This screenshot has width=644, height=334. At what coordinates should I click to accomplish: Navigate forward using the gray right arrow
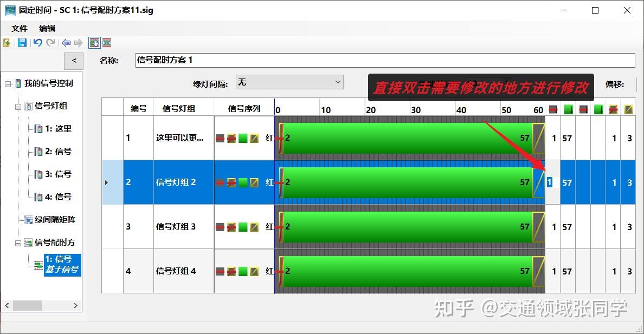[x=79, y=43]
